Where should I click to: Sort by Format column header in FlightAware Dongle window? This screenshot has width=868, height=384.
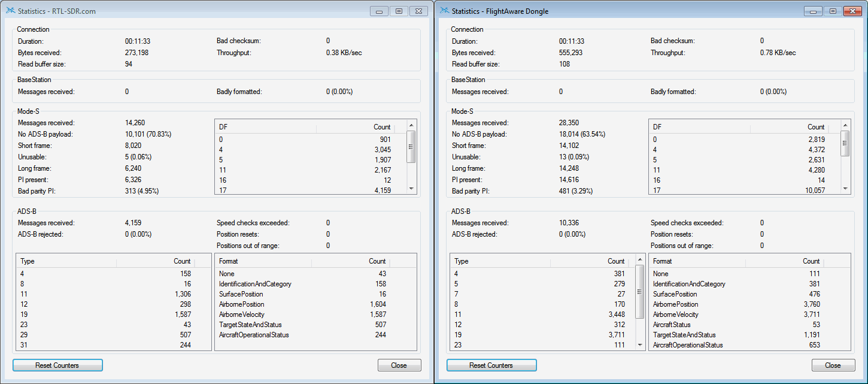[698, 261]
